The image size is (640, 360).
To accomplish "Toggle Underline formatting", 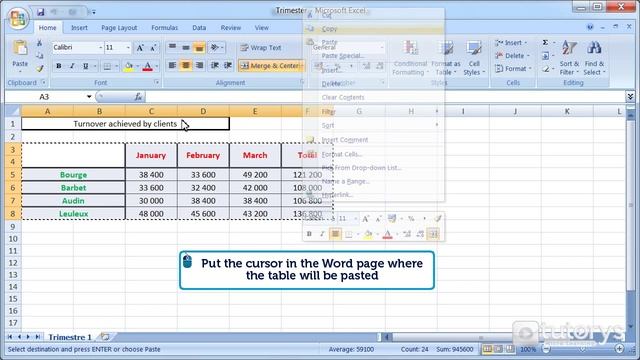I will [x=85, y=66].
